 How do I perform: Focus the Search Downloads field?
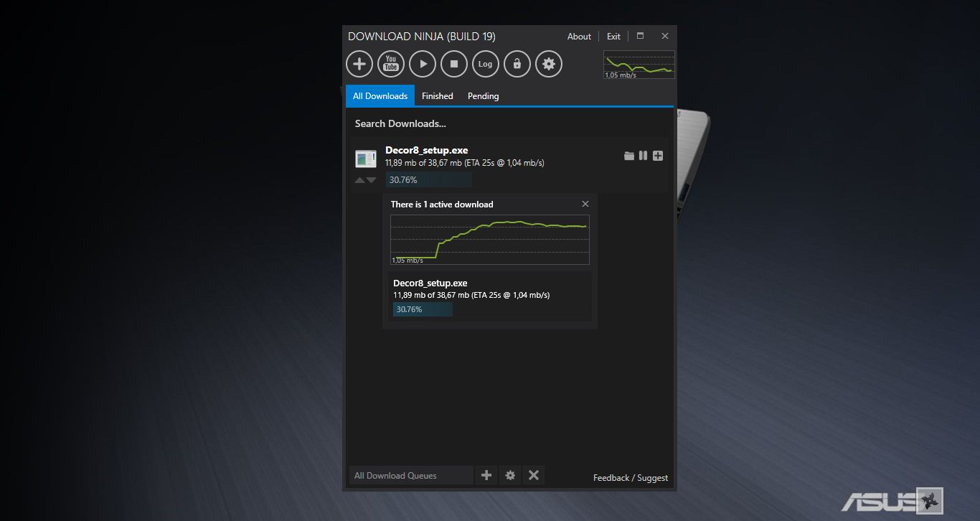(x=509, y=123)
